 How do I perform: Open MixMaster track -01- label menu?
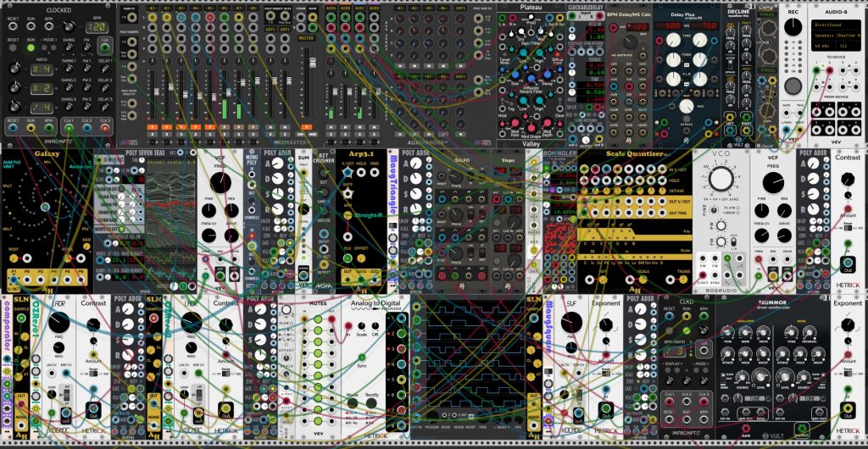[x=152, y=10]
